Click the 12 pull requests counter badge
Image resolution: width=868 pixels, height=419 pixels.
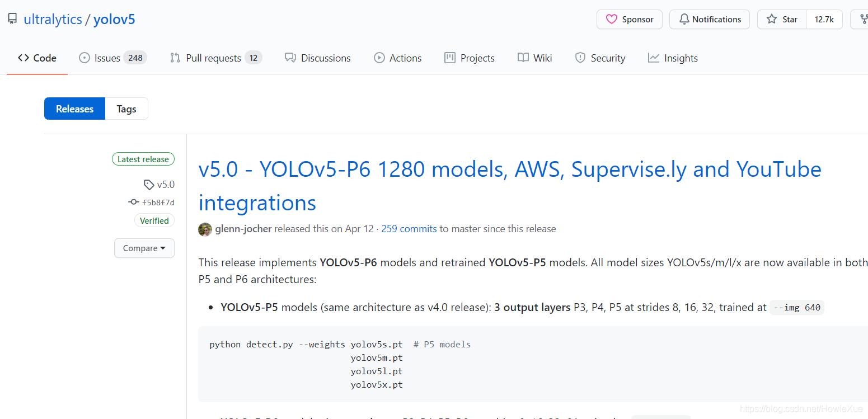coord(254,58)
